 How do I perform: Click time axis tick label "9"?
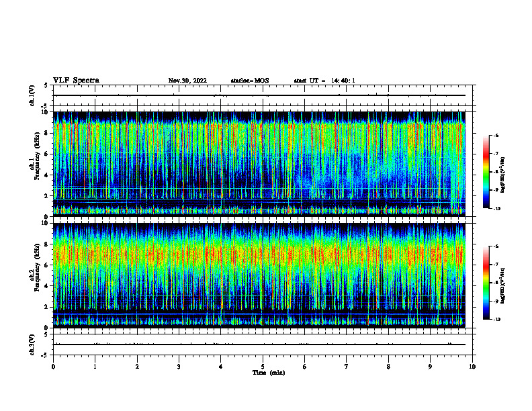point(430,367)
